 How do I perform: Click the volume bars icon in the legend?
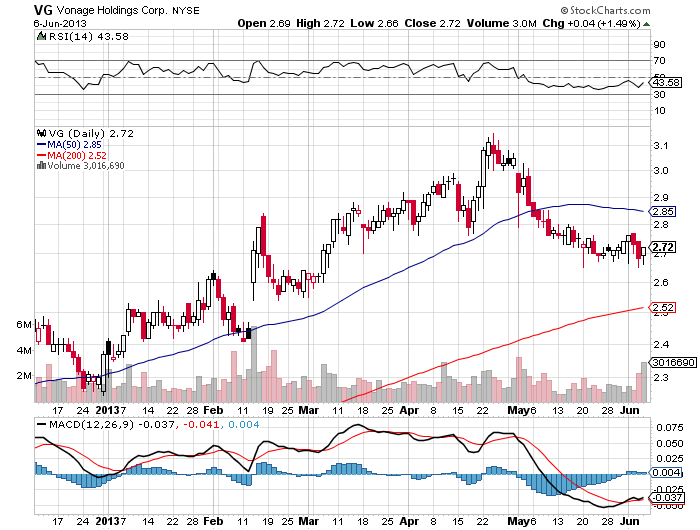(42, 166)
